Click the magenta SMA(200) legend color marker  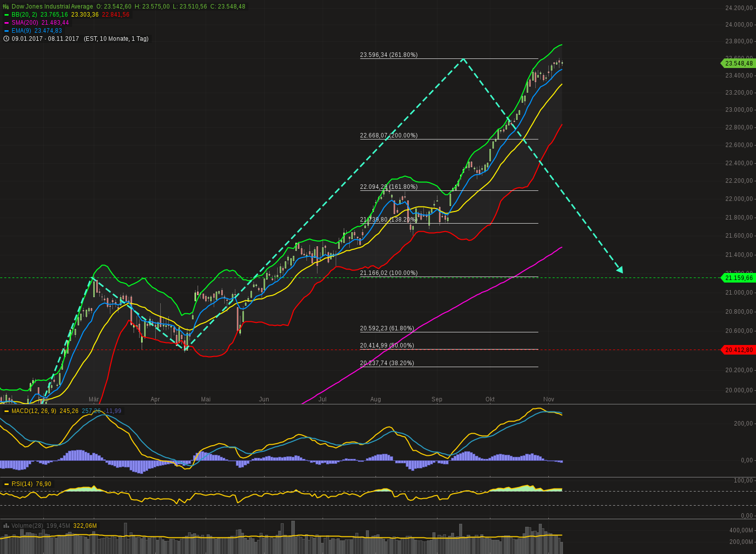[7, 23]
